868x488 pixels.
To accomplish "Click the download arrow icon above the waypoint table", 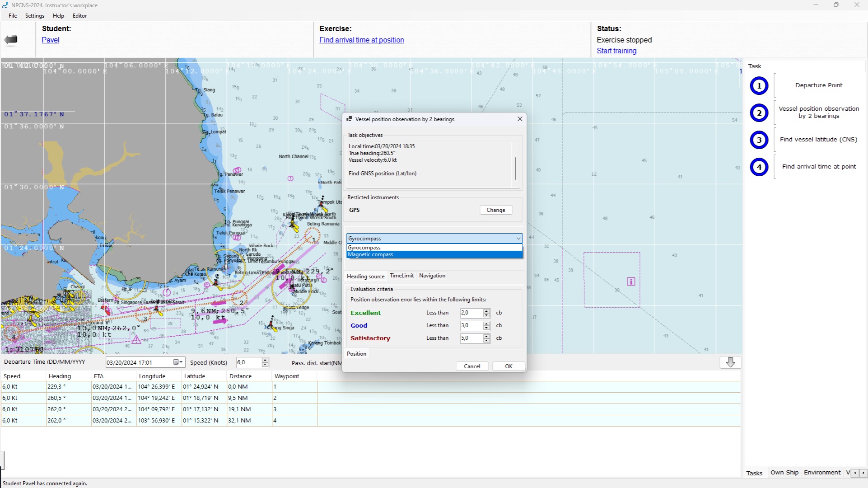I will 730,362.
